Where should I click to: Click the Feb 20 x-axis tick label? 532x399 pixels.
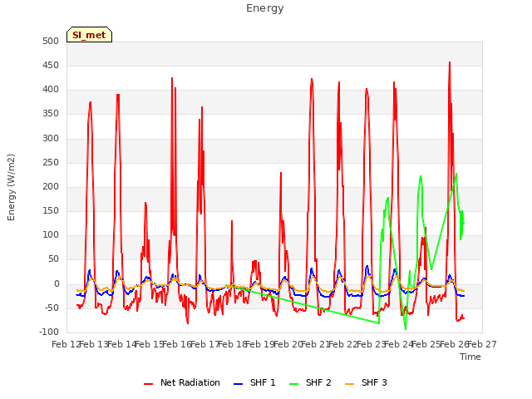[x=288, y=344]
